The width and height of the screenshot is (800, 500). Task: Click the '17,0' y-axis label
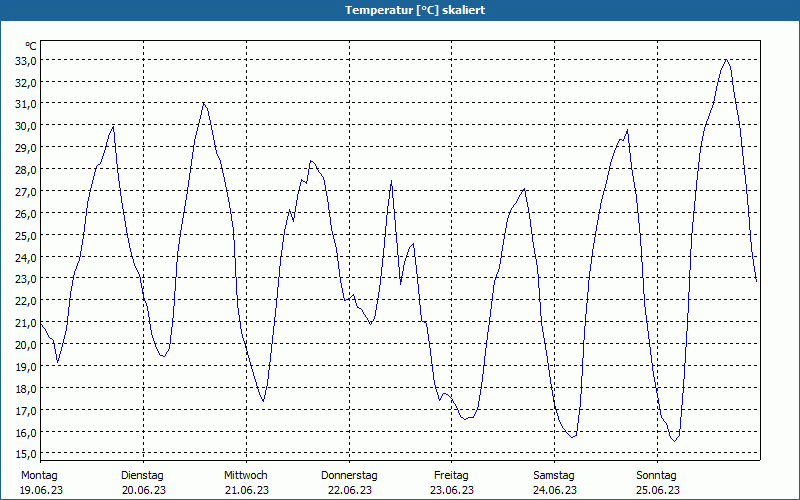point(26,411)
